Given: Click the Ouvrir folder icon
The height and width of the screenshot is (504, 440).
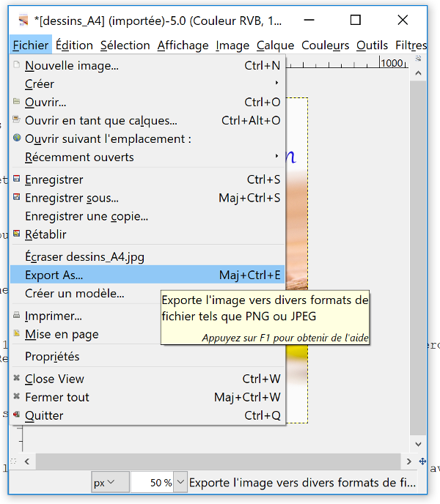Looking at the screenshot, I should coord(16,101).
